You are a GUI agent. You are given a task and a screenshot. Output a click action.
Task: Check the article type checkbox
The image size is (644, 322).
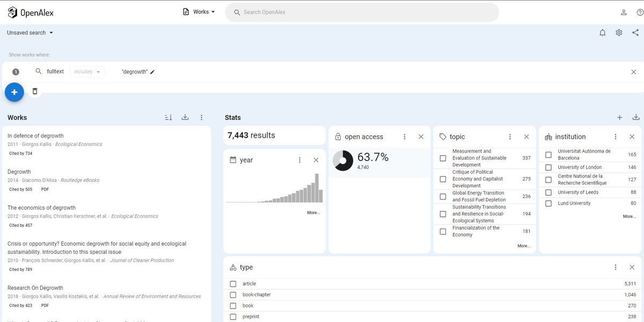click(233, 284)
